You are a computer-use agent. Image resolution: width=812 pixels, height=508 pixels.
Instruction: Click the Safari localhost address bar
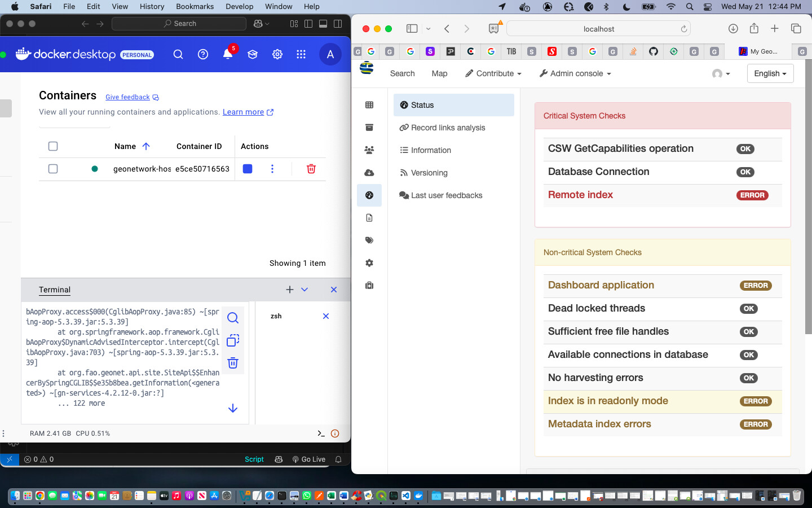click(598, 29)
